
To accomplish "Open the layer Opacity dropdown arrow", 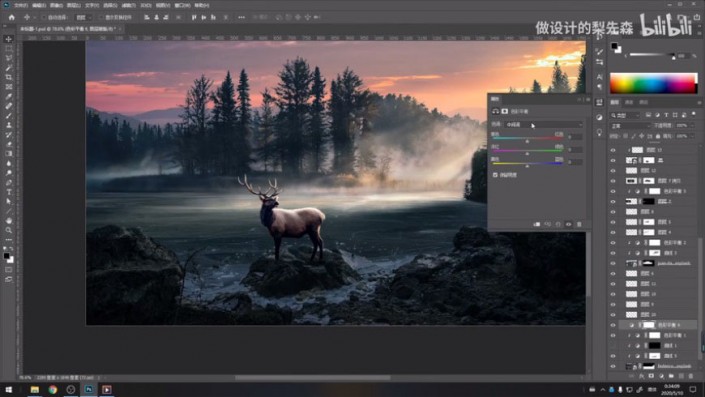I will coord(692,126).
